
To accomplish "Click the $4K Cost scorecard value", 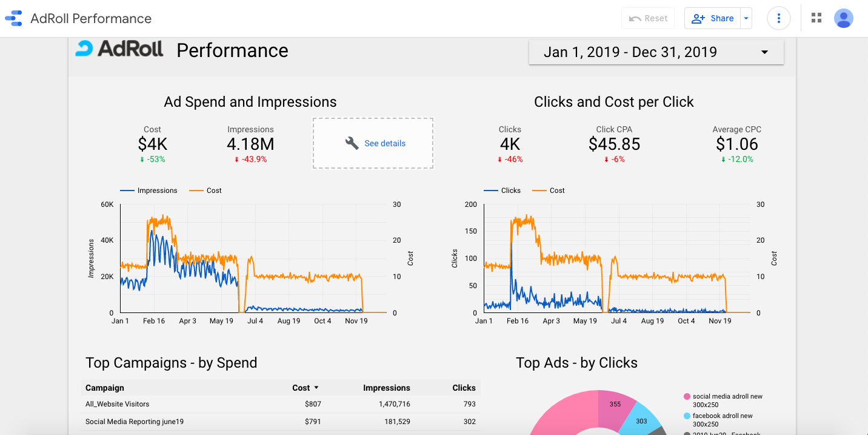I will 153,144.
